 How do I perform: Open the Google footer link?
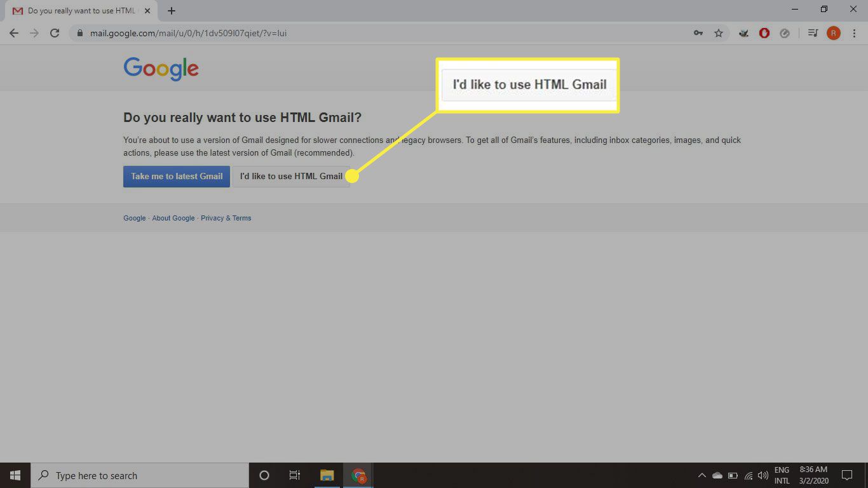pyautogui.click(x=135, y=218)
